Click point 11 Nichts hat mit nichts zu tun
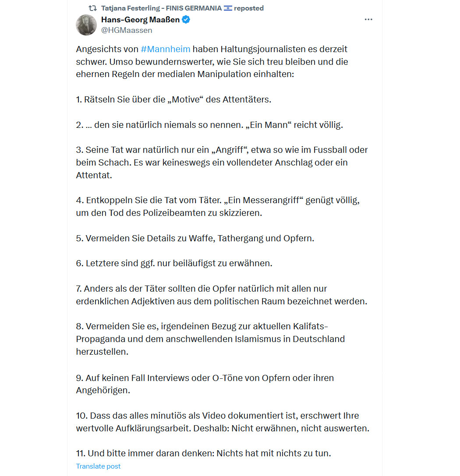This screenshot has width=460, height=476. click(x=203, y=453)
